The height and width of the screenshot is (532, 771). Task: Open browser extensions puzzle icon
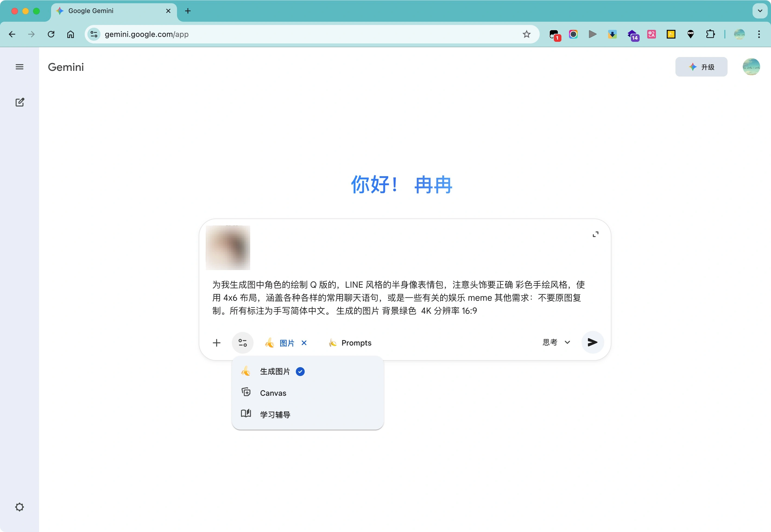[710, 34]
